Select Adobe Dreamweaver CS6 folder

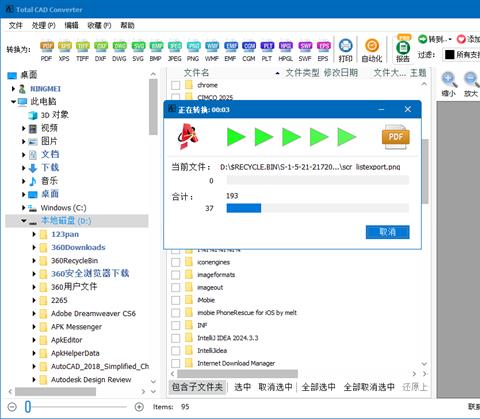[x=93, y=314]
